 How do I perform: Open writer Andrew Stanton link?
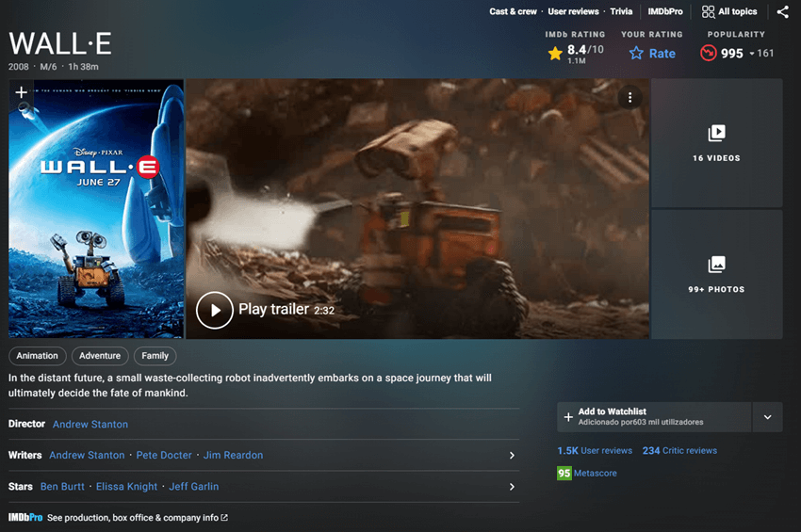tap(87, 455)
